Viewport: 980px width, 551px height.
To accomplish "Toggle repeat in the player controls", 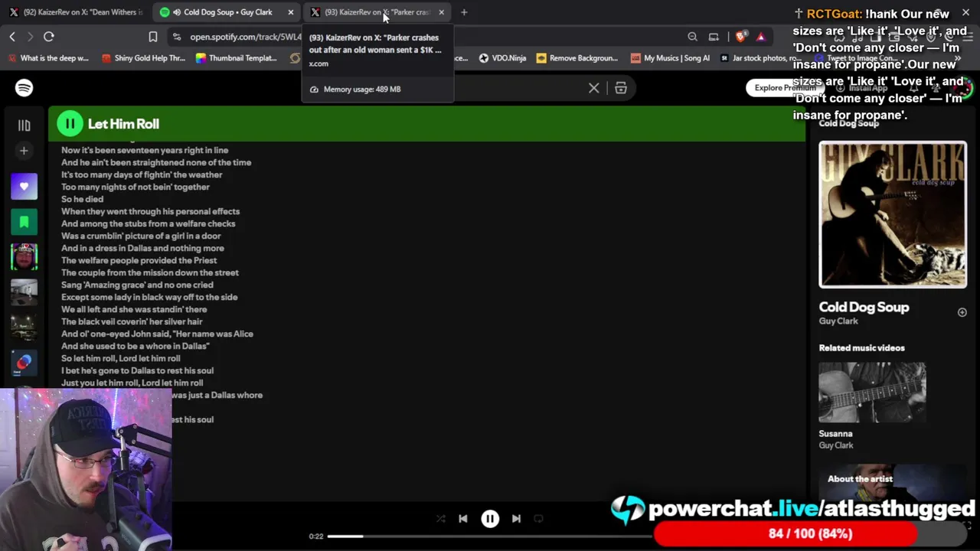I will click(538, 519).
